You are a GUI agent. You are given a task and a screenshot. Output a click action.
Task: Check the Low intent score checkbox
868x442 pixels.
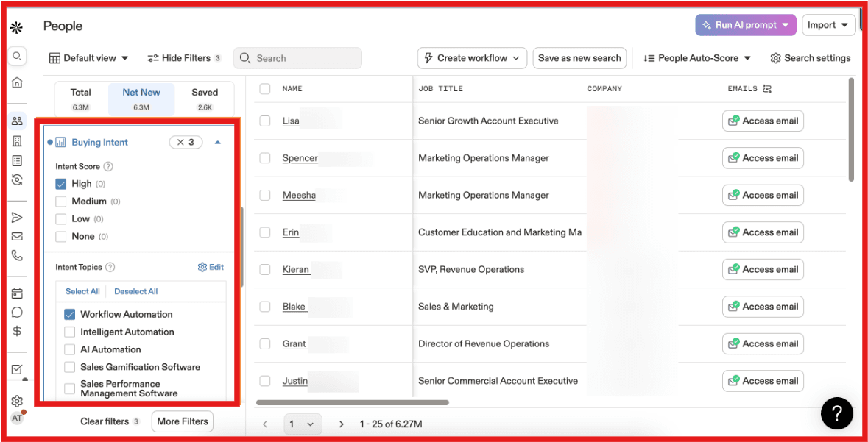pyautogui.click(x=61, y=219)
